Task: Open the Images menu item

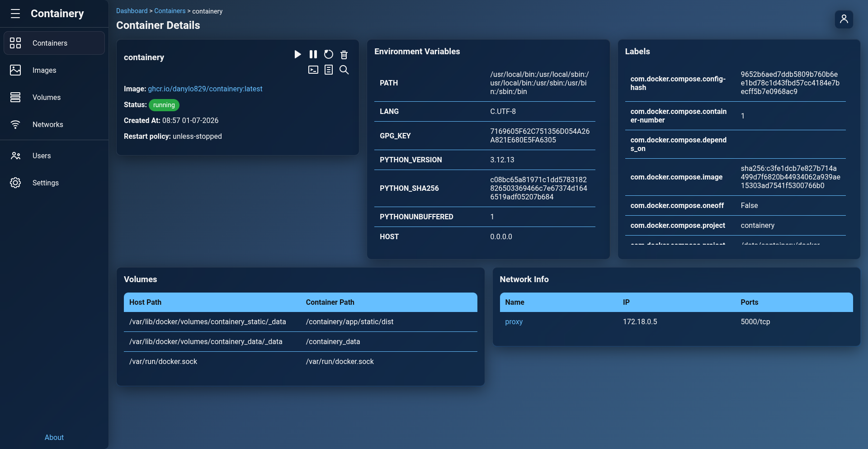Action: [54, 70]
